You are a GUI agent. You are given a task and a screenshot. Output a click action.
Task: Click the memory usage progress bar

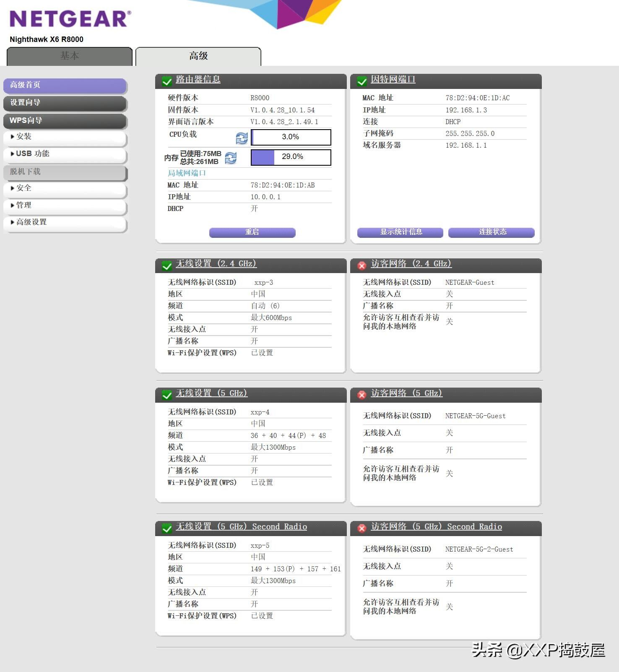click(x=291, y=157)
